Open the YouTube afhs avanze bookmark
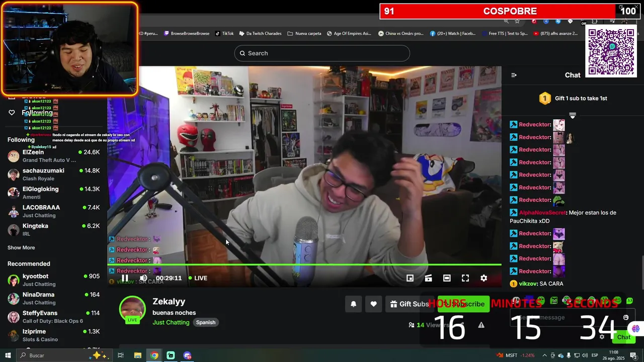The width and height of the screenshot is (644, 362). click(555, 34)
